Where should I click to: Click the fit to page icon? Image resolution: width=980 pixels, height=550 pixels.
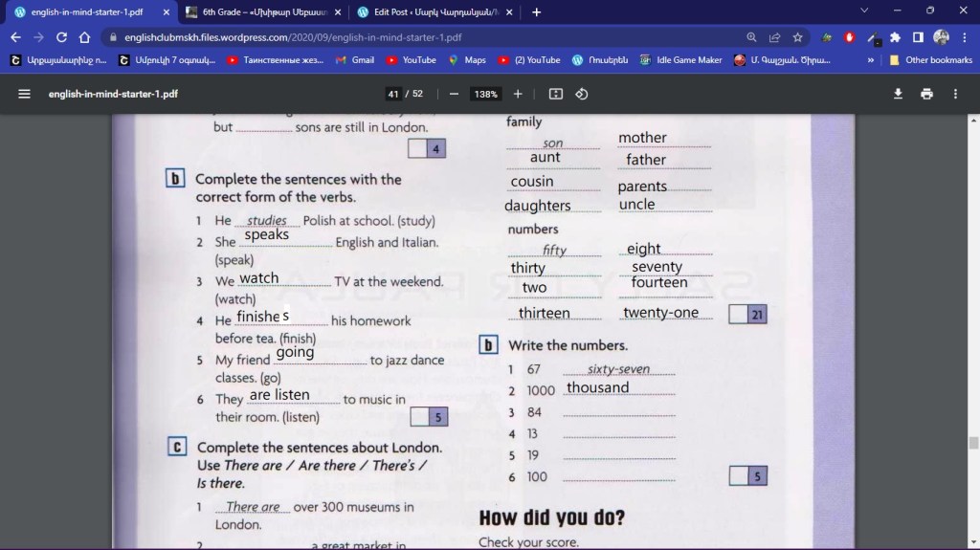coord(556,94)
